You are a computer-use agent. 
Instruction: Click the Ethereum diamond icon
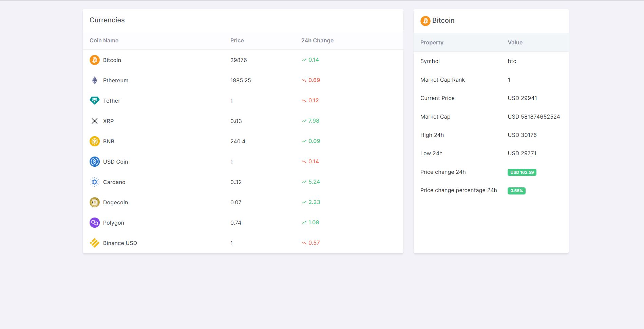94,80
